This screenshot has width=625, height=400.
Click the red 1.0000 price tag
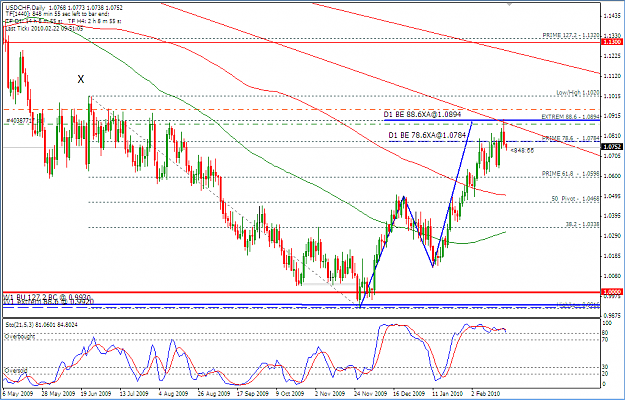610,292
